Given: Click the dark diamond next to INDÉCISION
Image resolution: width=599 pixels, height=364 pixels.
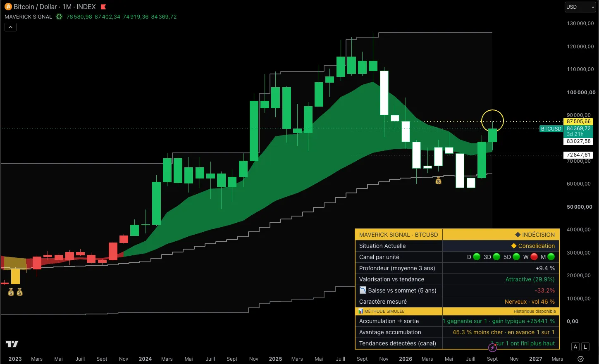Looking at the screenshot, I should tap(518, 235).
